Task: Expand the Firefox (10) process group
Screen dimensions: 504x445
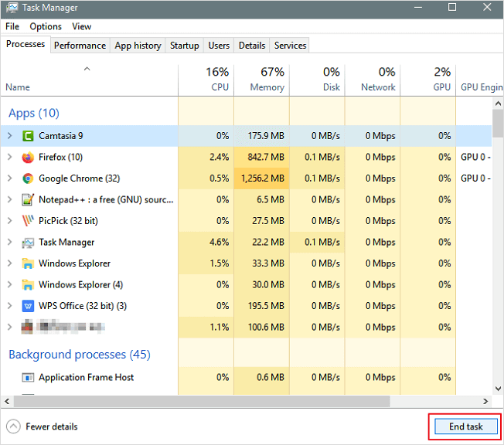Action: coord(9,157)
